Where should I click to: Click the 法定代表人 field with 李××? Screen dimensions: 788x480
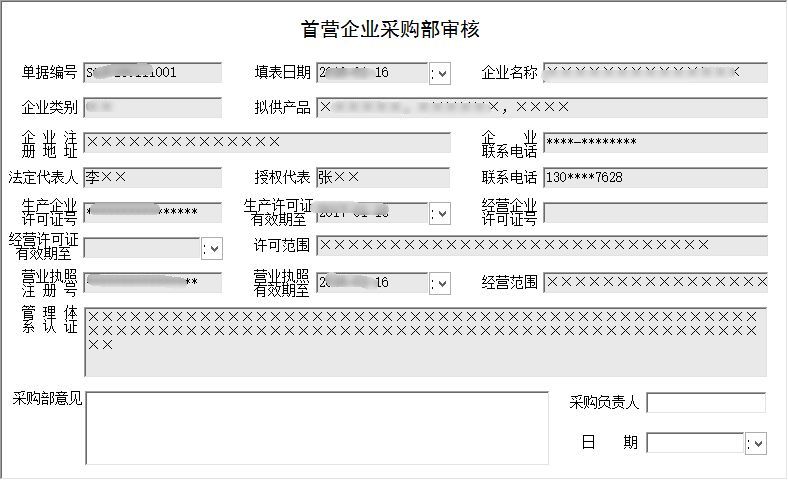[153, 177]
